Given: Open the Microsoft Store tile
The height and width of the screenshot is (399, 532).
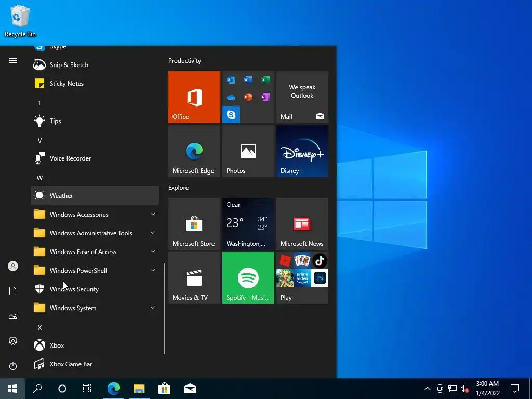Looking at the screenshot, I should pyautogui.click(x=194, y=224).
